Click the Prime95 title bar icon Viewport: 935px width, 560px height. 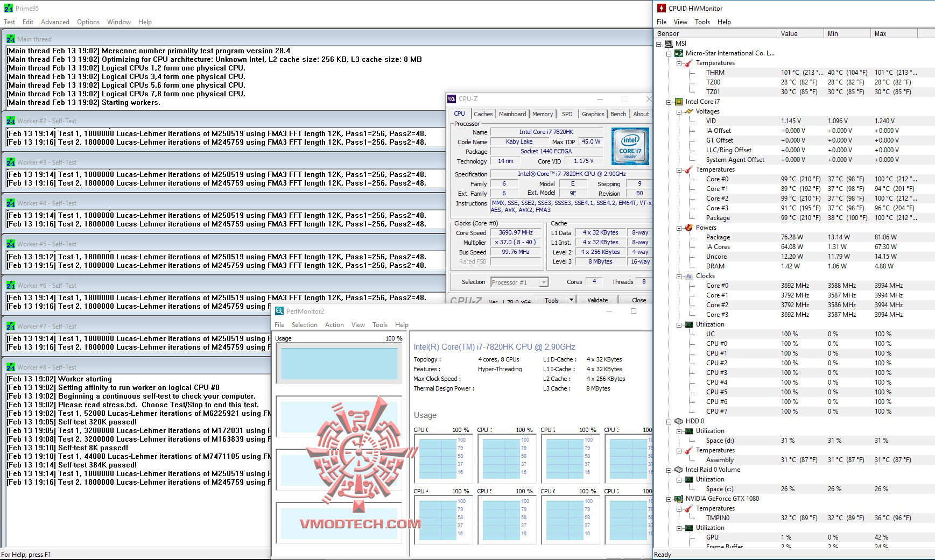[x=8, y=8]
